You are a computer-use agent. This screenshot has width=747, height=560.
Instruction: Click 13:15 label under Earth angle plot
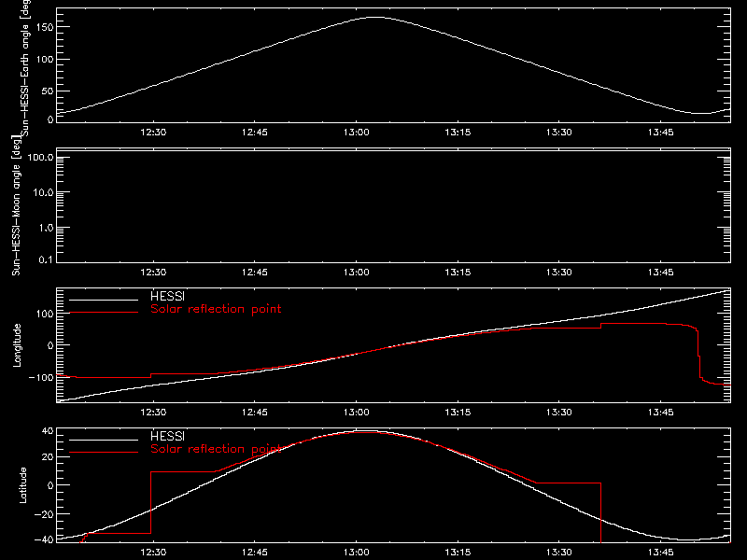tap(458, 133)
